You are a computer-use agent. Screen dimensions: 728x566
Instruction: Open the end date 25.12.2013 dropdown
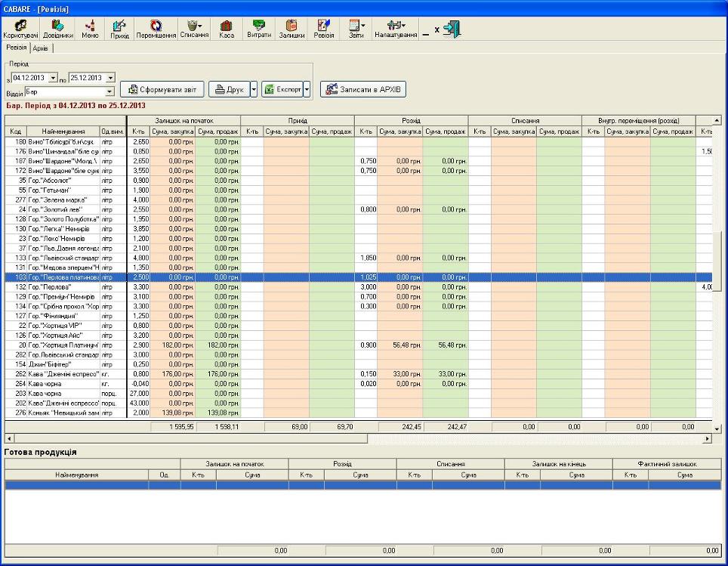point(110,78)
